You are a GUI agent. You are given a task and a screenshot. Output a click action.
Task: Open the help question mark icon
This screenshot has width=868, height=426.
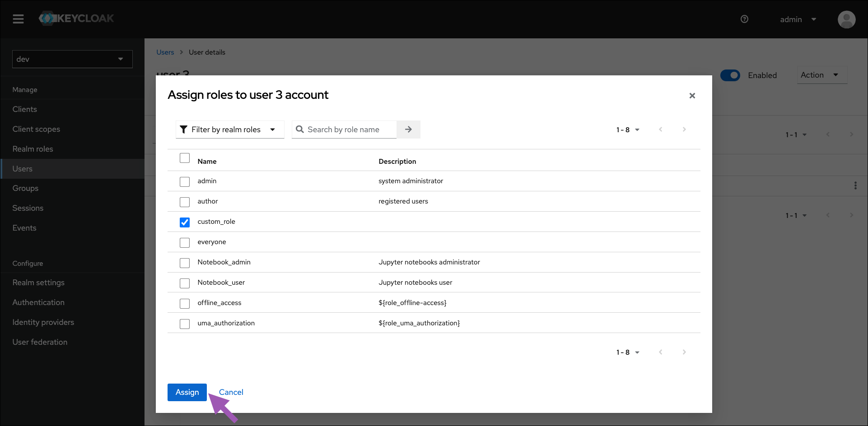[745, 19]
